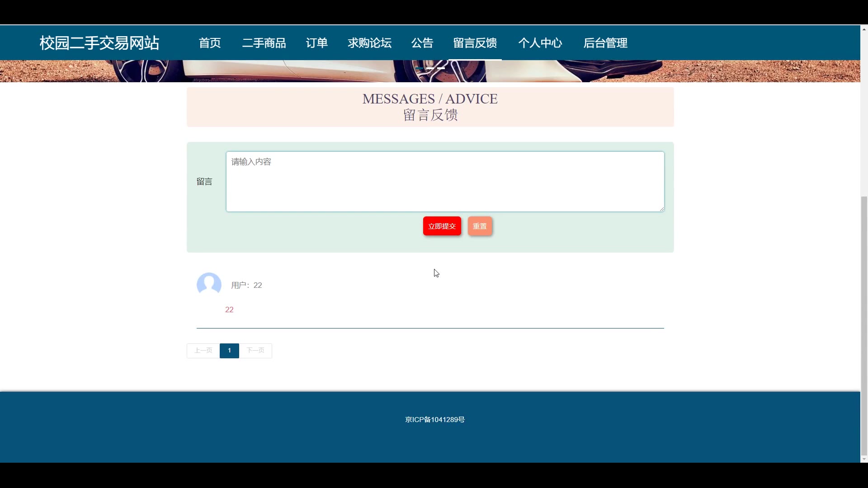Open the 首页 home menu item
The image size is (868, 488).
pyautogui.click(x=210, y=43)
